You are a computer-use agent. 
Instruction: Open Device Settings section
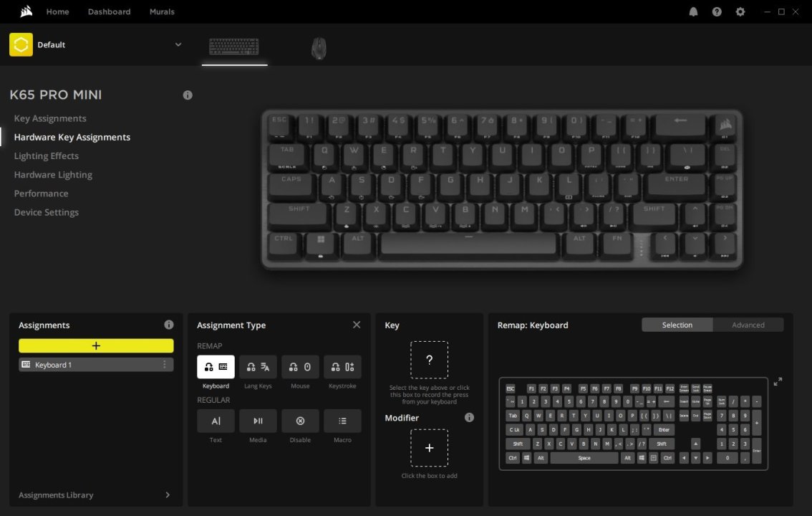[x=46, y=212]
